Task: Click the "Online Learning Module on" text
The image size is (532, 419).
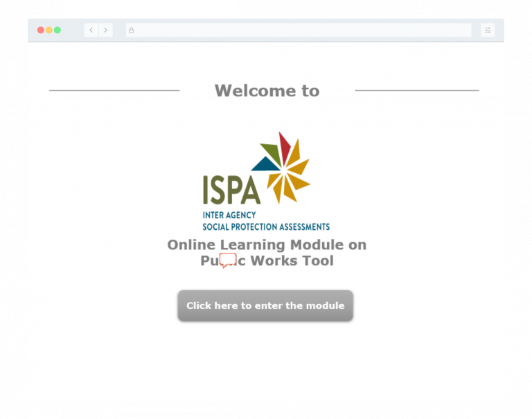Action: (267, 244)
